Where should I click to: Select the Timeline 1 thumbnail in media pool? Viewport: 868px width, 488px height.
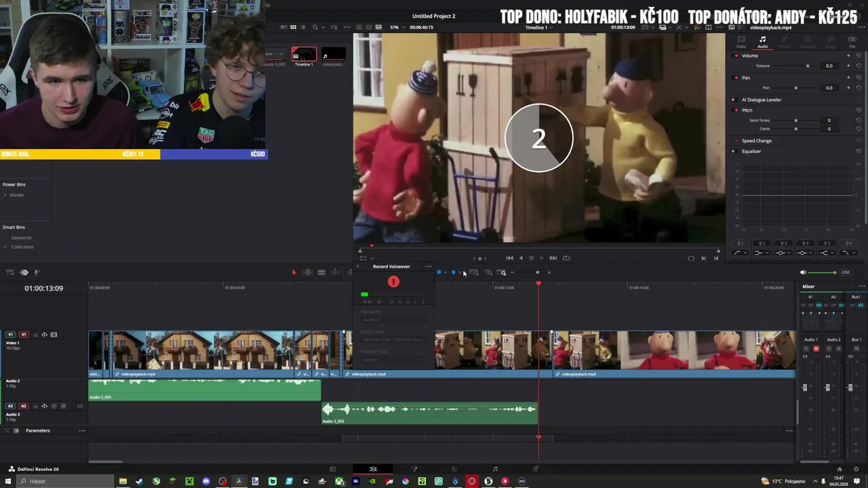pyautogui.click(x=304, y=55)
